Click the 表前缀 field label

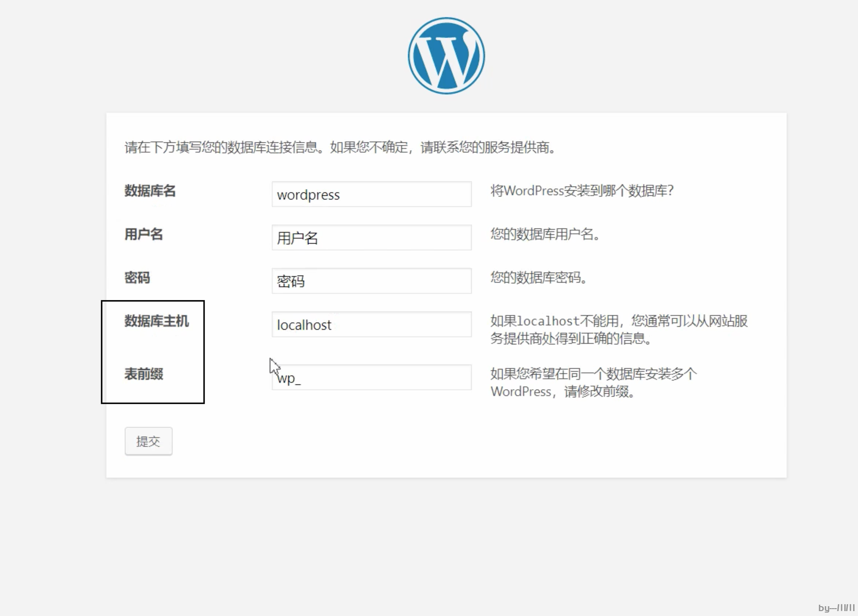pyautogui.click(x=144, y=374)
